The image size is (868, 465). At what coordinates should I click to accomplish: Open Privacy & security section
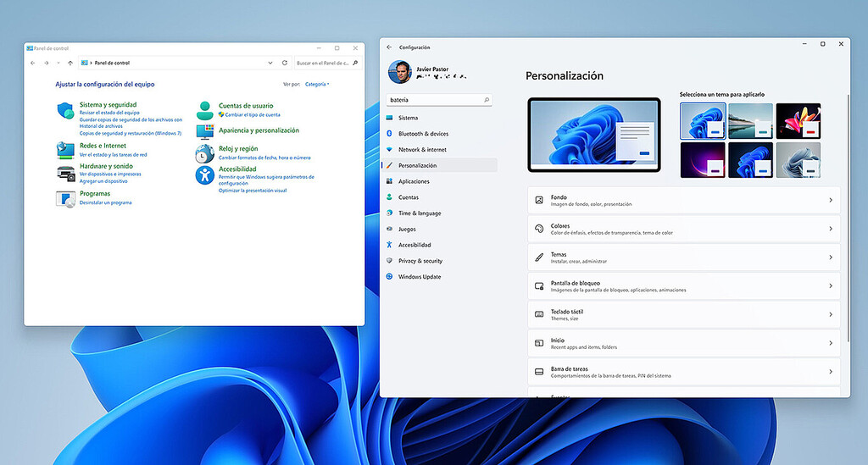(x=440, y=261)
